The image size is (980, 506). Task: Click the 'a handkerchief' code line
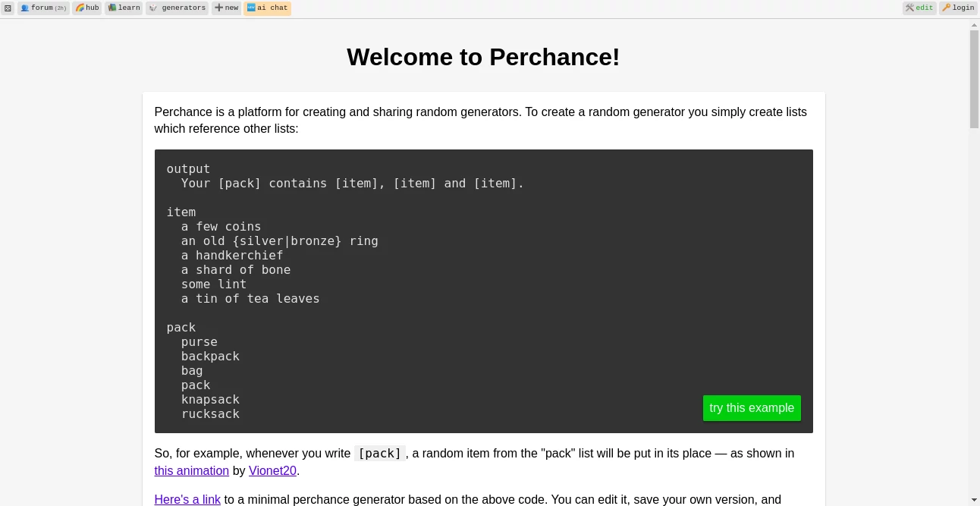pyautogui.click(x=232, y=255)
